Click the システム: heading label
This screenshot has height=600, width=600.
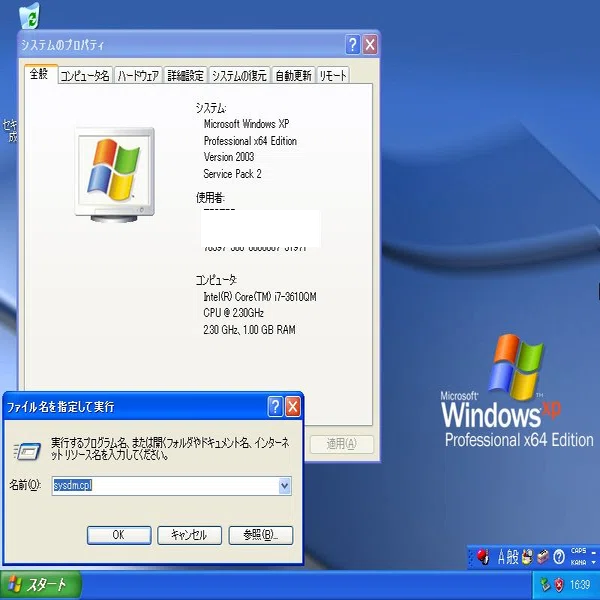pos(211,108)
